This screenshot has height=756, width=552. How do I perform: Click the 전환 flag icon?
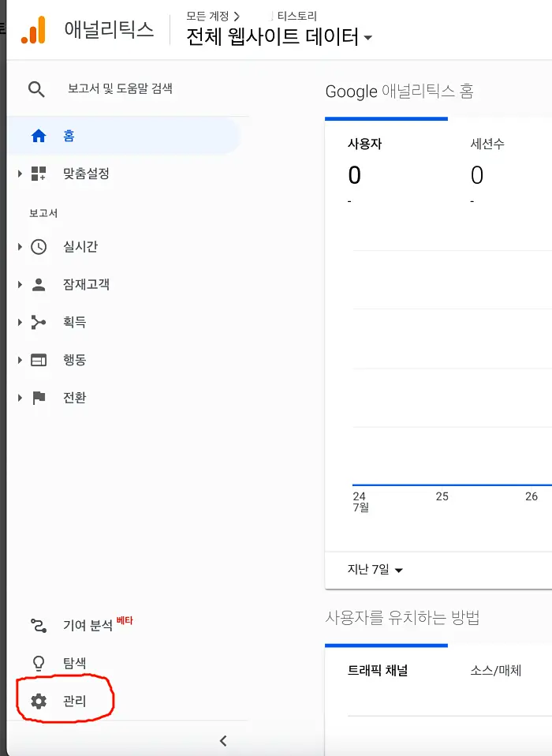pyautogui.click(x=39, y=398)
